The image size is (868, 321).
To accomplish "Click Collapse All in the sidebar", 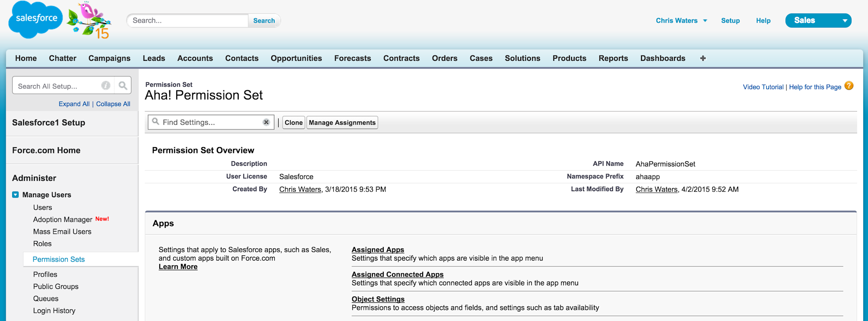I will (x=113, y=104).
